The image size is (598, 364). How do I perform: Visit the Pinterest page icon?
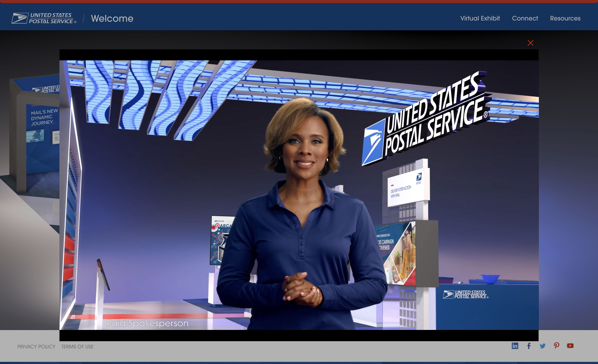tap(556, 346)
